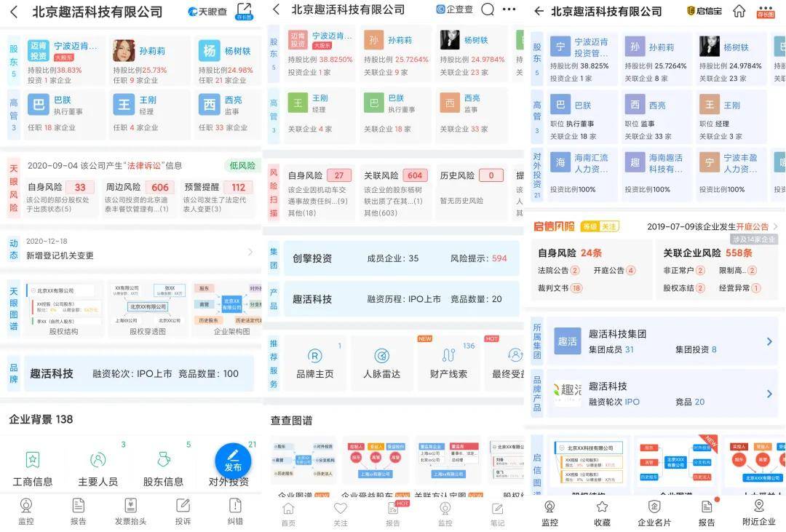Tap 自身风险 27 in 企查查
Image resolution: width=786 pixels, height=532 pixels.
319,193
